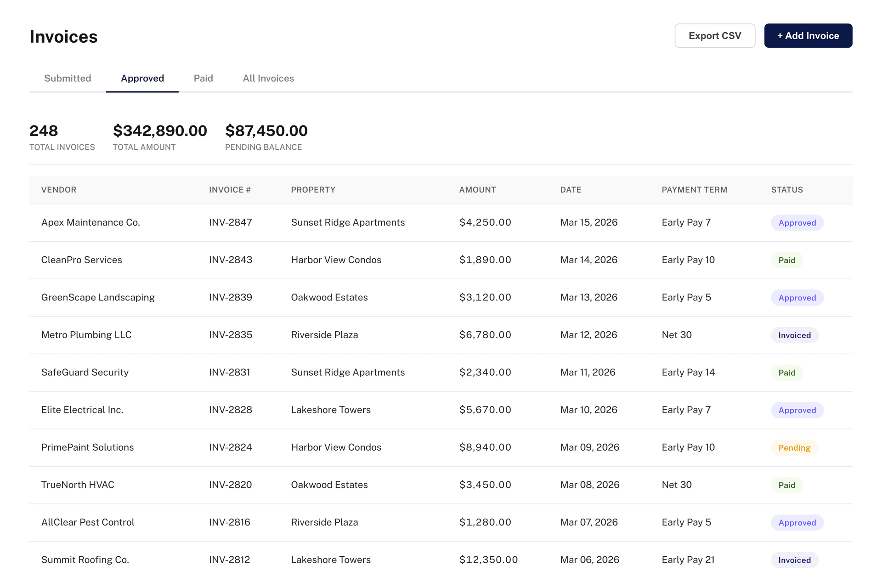This screenshot has height=588, width=882.
Task: Switch to the Approved tab
Action: (142, 78)
